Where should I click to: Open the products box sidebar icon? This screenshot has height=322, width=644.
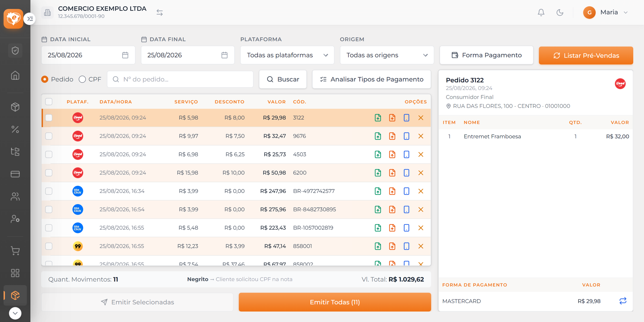pos(15,107)
